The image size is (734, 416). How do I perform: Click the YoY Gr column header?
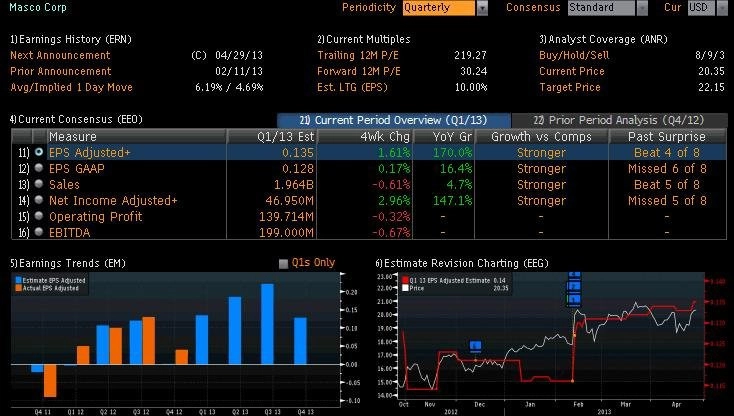[x=444, y=137]
